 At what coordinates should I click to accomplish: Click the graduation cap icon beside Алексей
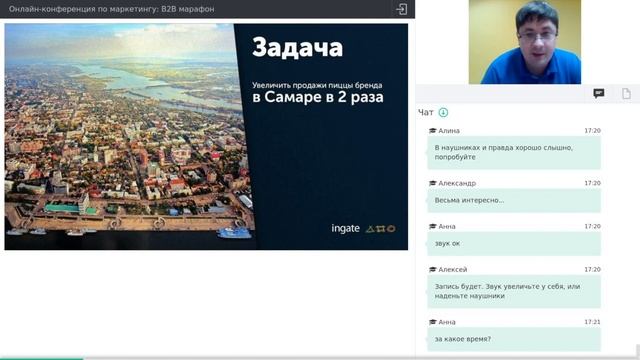[x=433, y=269]
